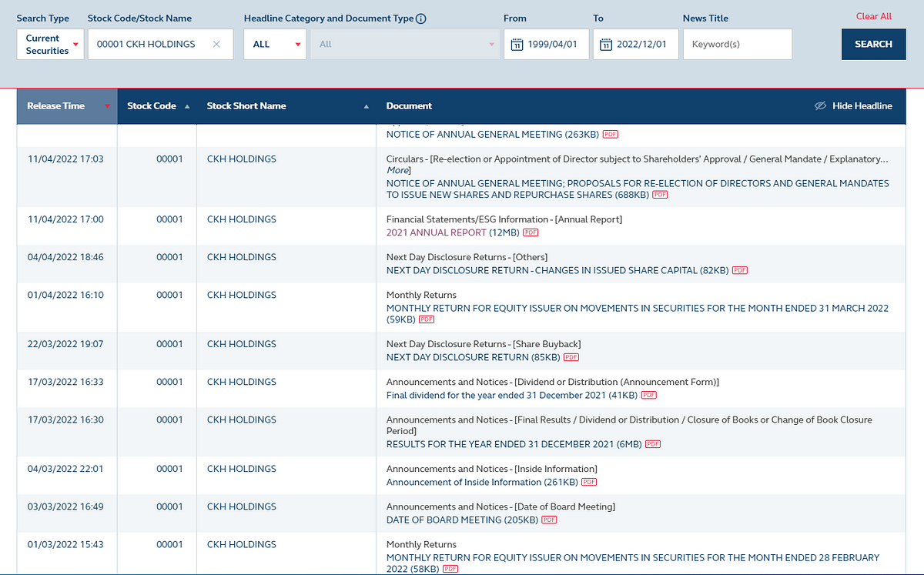This screenshot has height=575, width=924.
Task: Click Financial Statements/ESG Information headline
Action: 504,219
